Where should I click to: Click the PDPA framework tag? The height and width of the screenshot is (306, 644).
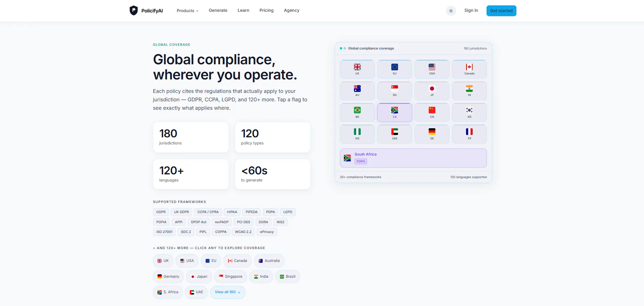click(271, 212)
